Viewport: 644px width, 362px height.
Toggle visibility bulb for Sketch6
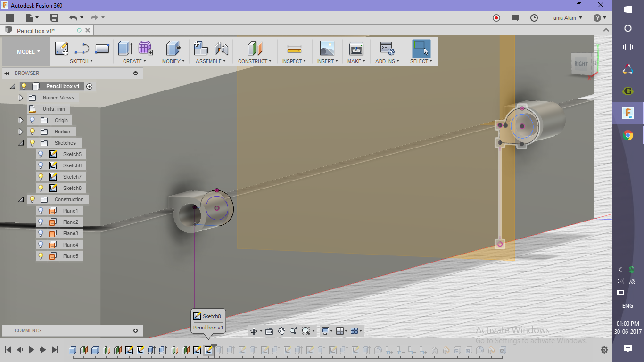pyautogui.click(x=41, y=165)
